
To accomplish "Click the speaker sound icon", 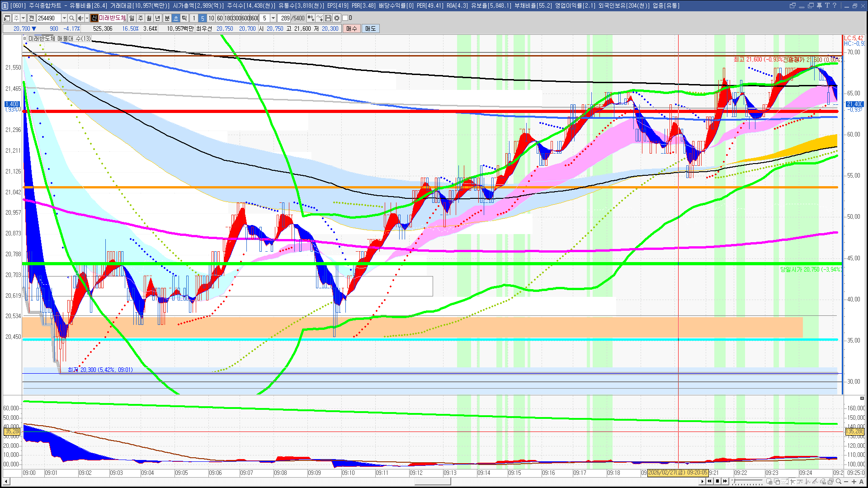I will click(x=80, y=18).
